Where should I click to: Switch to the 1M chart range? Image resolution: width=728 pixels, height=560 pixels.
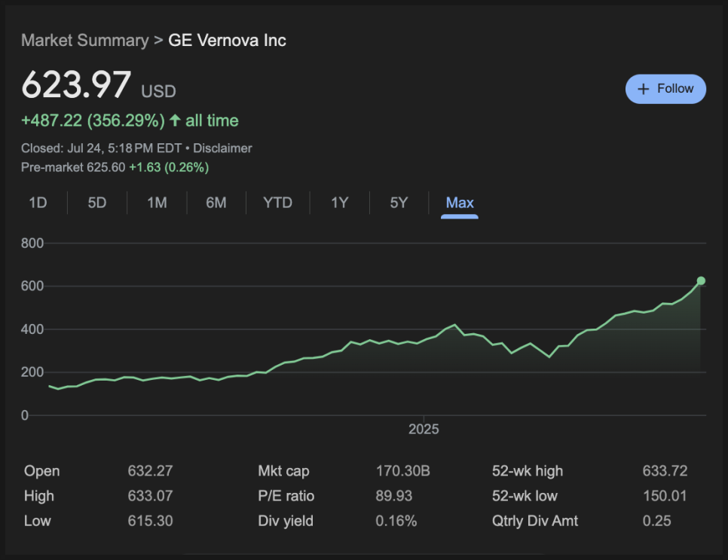pos(157,203)
